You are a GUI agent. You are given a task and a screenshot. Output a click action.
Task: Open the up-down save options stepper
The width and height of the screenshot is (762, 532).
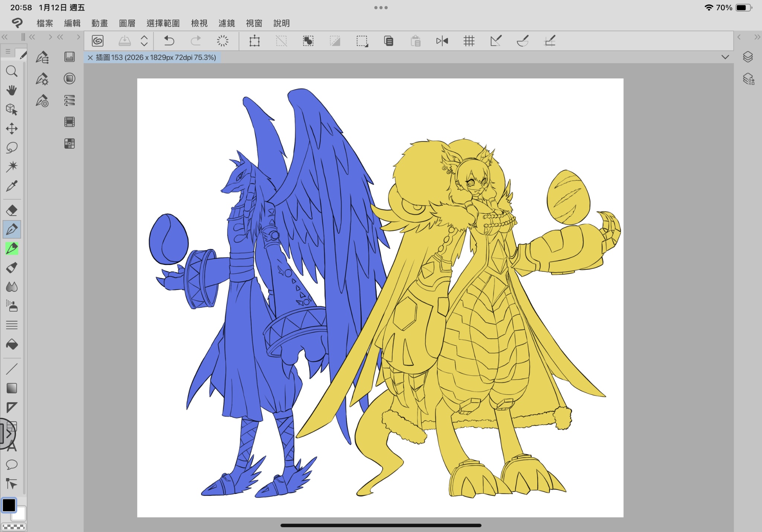(144, 41)
